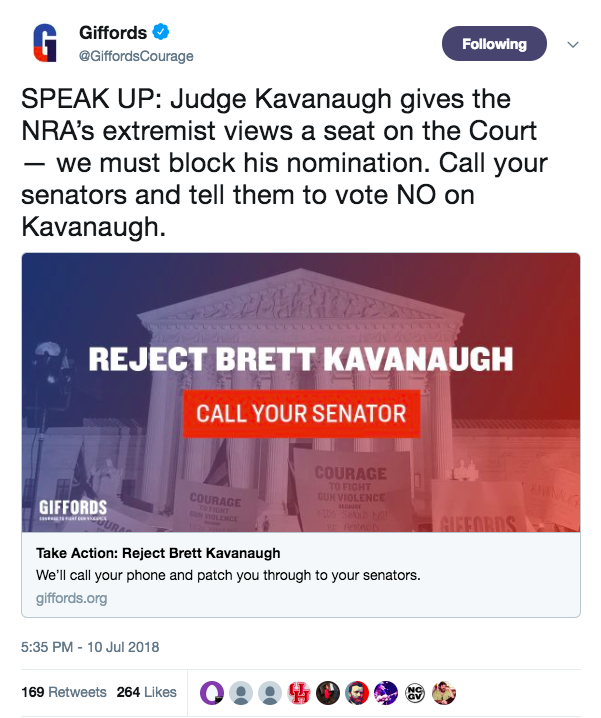Open the Giffords display name link
This screenshot has width=601, height=718.
(113, 33)
